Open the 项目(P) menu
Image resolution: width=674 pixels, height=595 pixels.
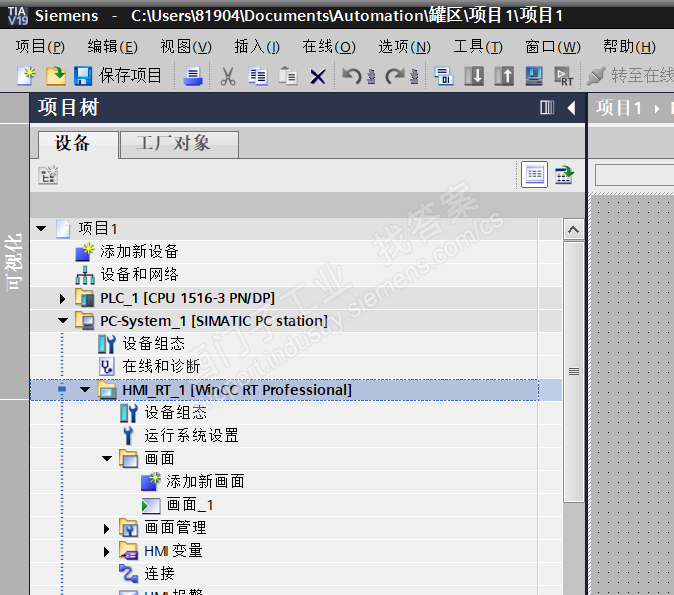click(x=40, y=46)
